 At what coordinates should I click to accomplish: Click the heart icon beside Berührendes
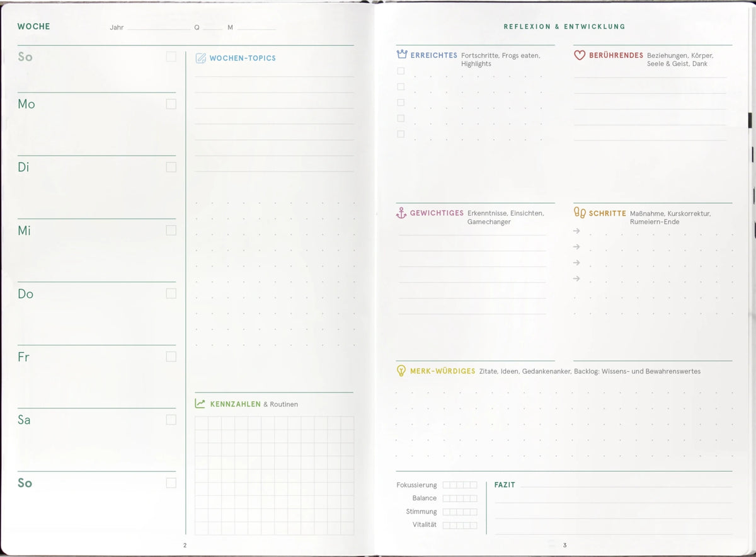[580, 55]
